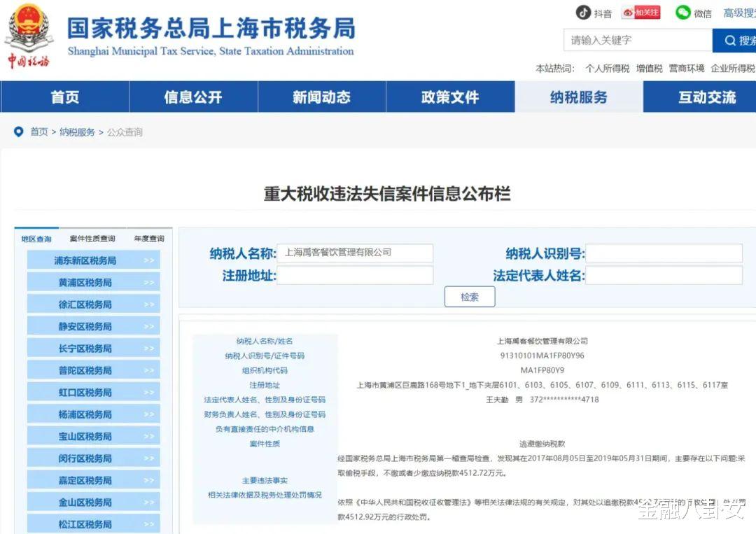Click the breadcrumb location pin icon
The height and width of the screenshot is (534, 756).
(x=18, y=132)
